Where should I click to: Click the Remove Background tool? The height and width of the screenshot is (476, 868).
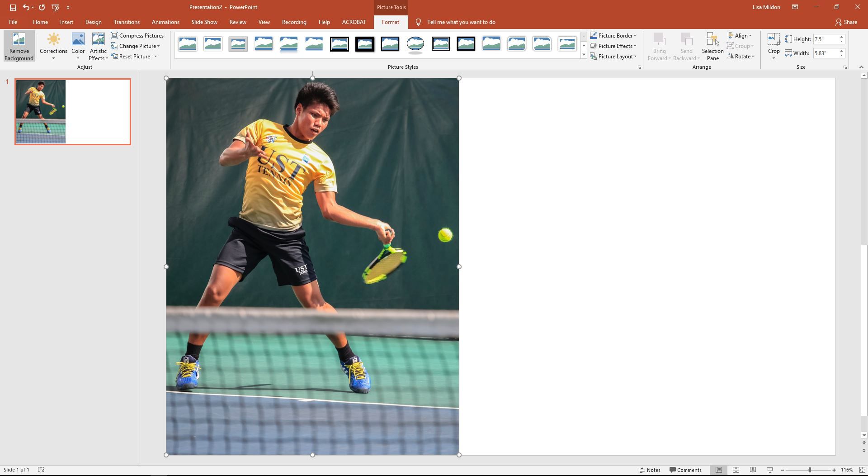point(19,47)
